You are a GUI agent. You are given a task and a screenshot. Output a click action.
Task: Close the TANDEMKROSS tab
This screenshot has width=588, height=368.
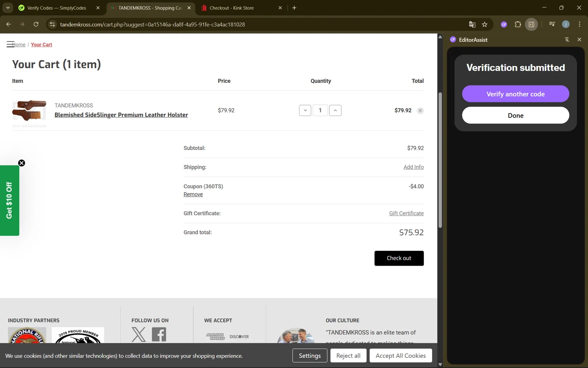(x=189, y=8)
